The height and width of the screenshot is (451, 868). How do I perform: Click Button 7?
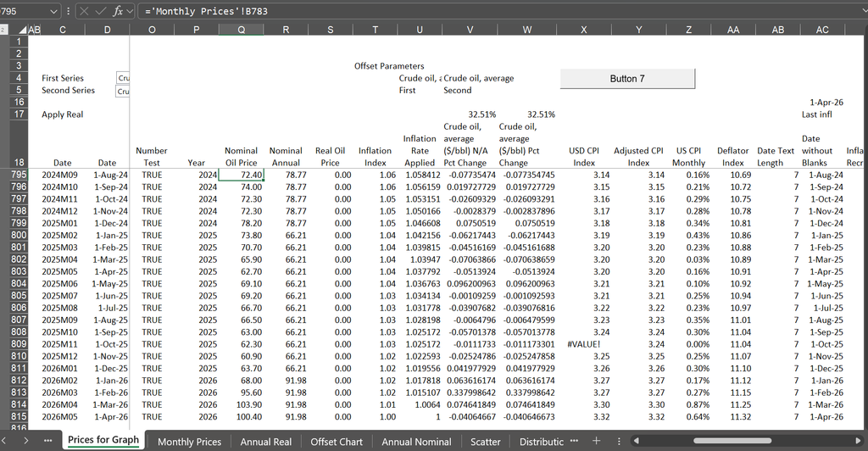coord(627,79)
